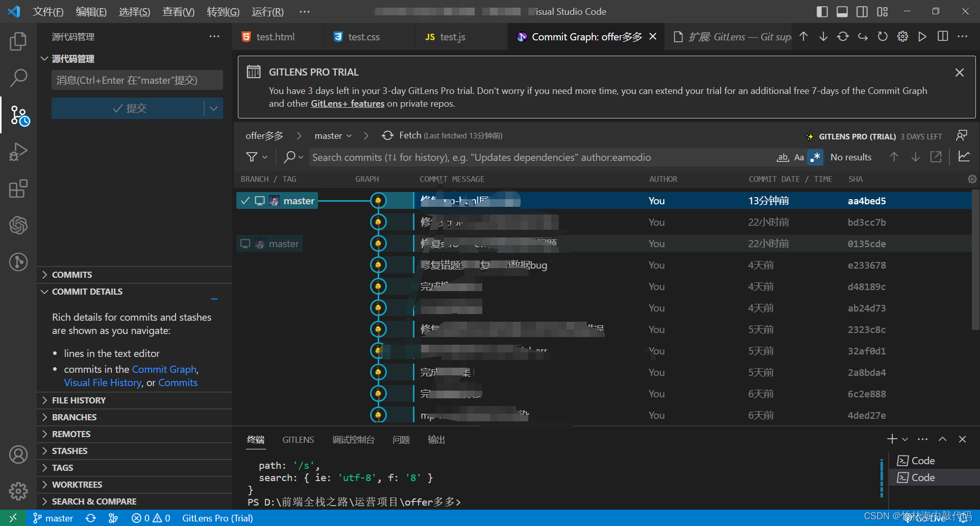Open search results in side bar icon
This screenshot has height=526, width=980.
pos(936,157)
